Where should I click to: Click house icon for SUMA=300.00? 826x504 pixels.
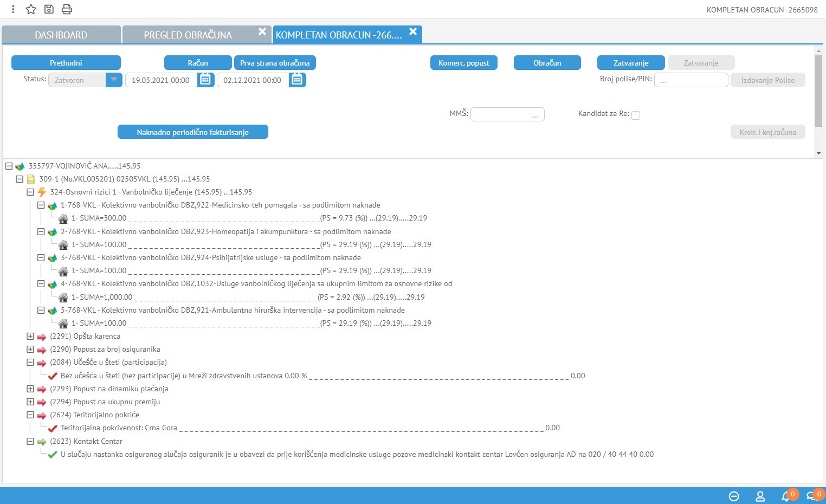(x=63, y=218)
